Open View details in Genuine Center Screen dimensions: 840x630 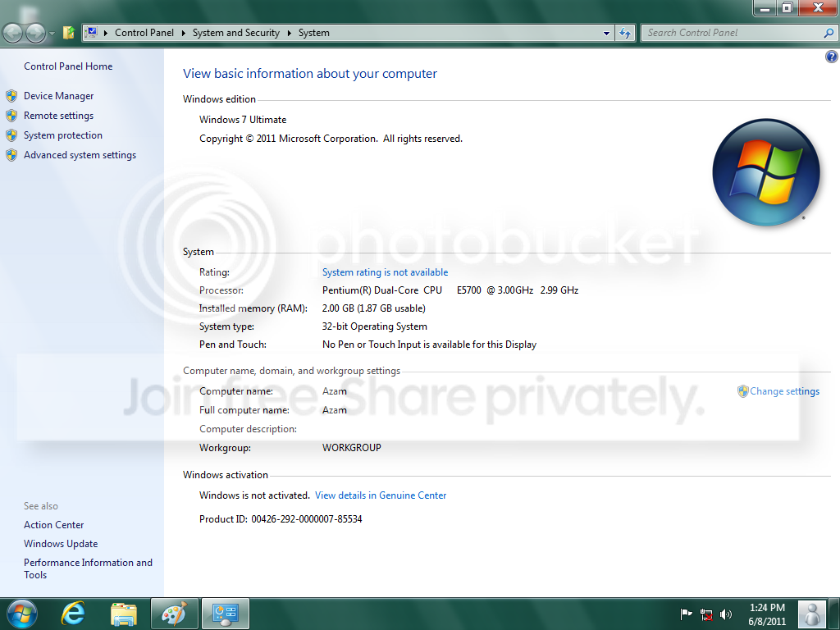pyautogui.click(x=381, y=495)
